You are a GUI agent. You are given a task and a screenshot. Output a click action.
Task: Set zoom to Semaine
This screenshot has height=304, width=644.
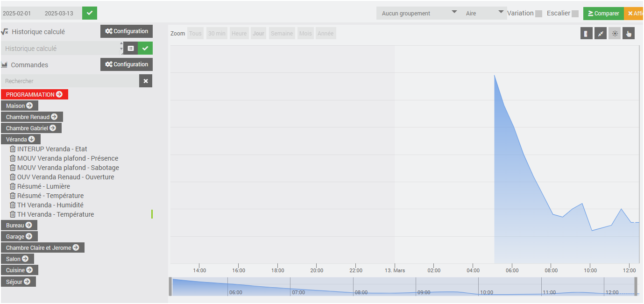click(x=282, y=34)
